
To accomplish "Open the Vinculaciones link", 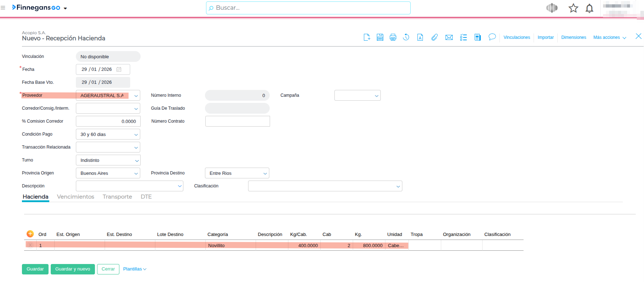I will [x=516, y=37].
